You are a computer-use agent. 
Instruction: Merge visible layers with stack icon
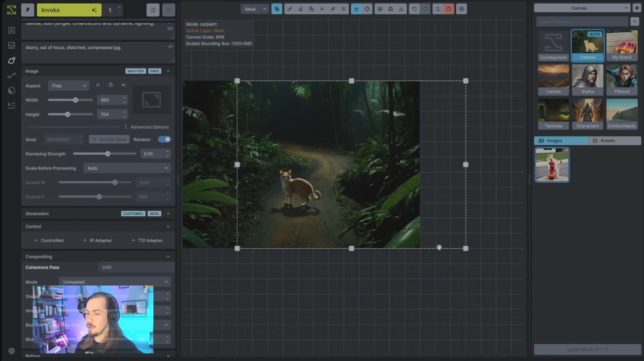[x=380, y=9]
